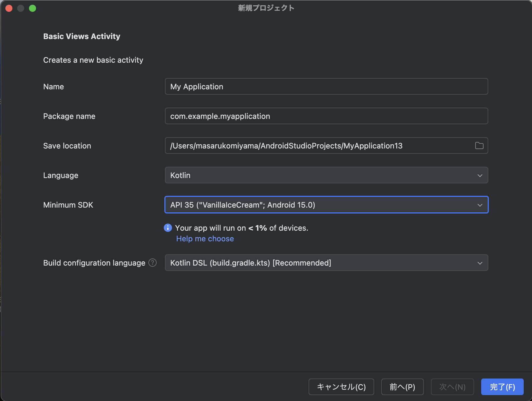This screenshot has width=532, height=401.
Task: Close the dialog with the red window button
Action: coord(9,8)
